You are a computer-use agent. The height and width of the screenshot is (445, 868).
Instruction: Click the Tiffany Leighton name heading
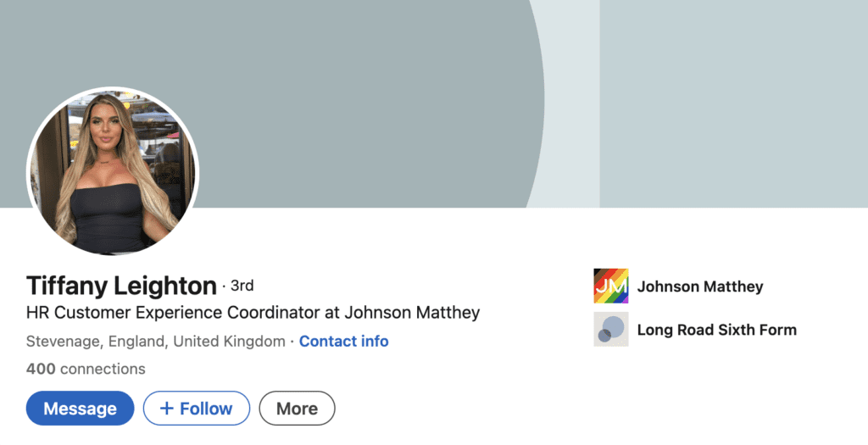121,285
